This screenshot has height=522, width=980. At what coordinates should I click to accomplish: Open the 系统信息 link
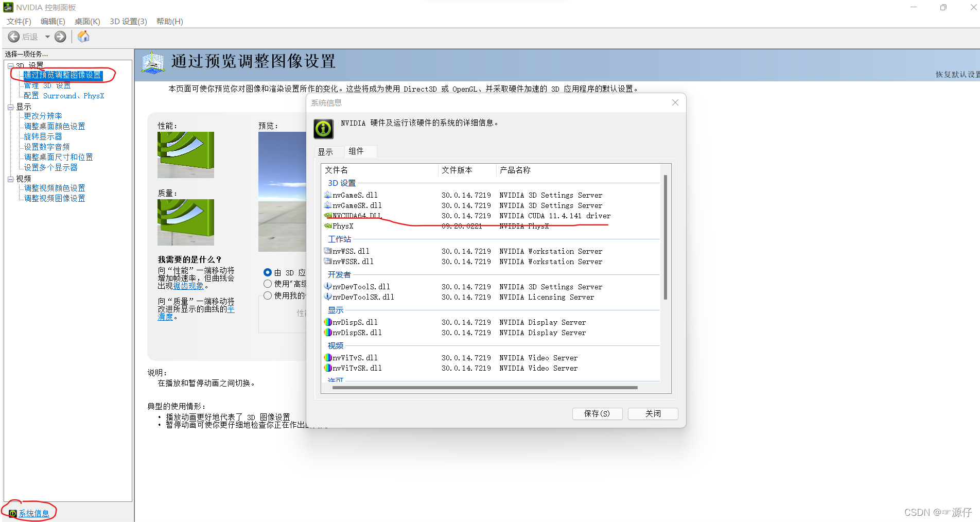(34, 513)
